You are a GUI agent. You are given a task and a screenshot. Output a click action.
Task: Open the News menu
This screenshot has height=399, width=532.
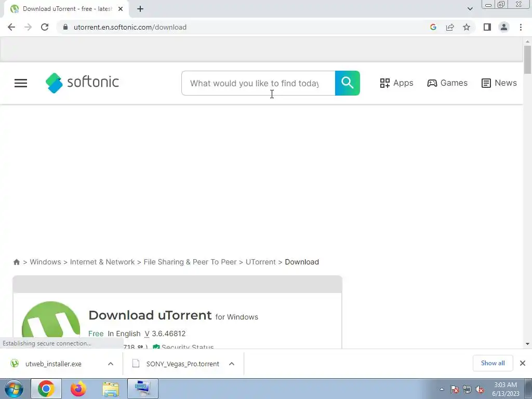pyautogui.click(x=499, y=83)
